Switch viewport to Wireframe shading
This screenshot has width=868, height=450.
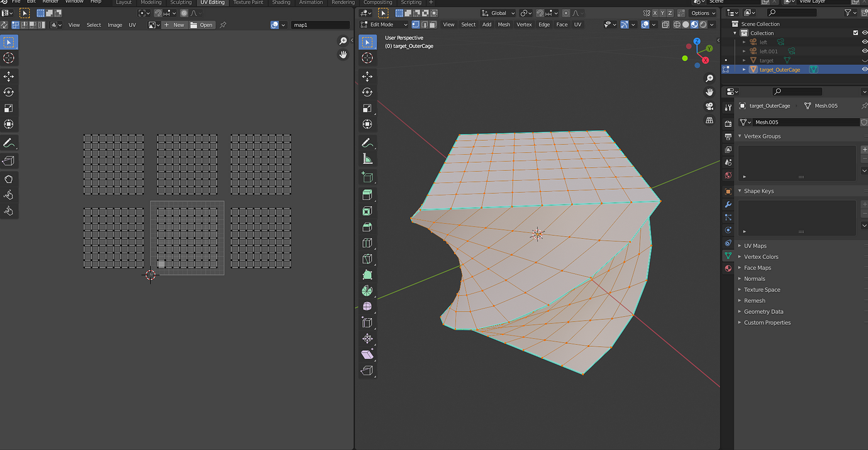tap(677, 25)
